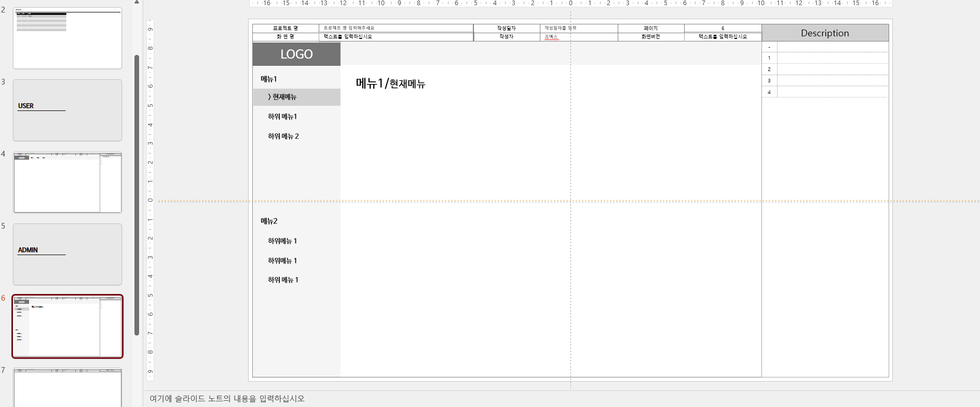The height and width of the screenshot is (407, 980).
Task: Click row 2 in the Description table
Action: tap(825, 69)
